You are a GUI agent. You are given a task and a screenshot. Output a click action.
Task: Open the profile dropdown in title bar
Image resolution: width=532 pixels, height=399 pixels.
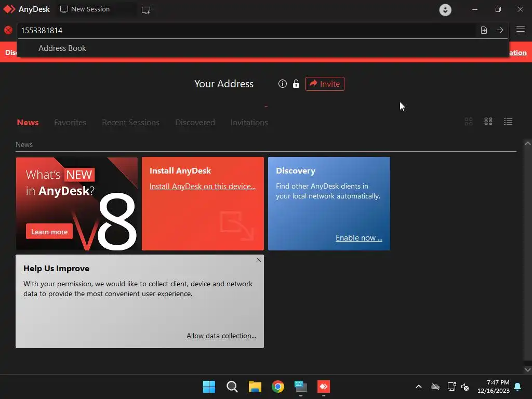445,9
